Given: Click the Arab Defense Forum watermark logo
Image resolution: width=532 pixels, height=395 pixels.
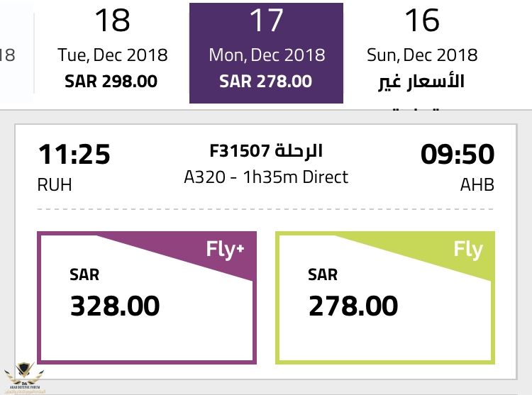Looking at the screenshot, I should pos(24,378).
